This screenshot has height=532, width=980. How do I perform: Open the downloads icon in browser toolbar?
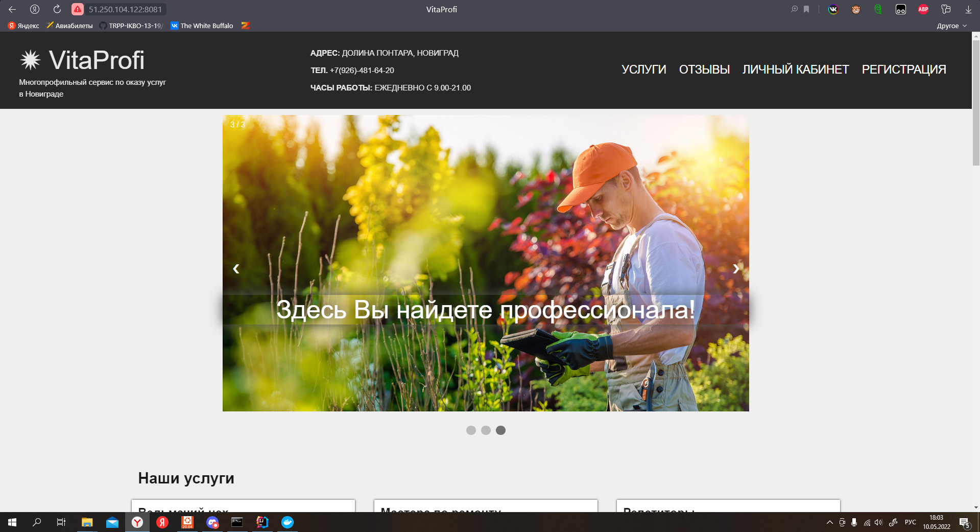(968, 9)
